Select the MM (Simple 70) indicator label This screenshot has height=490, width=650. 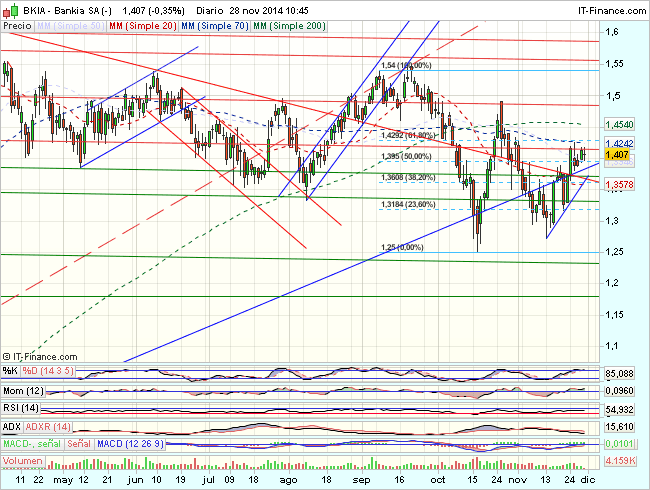[215, 26]
